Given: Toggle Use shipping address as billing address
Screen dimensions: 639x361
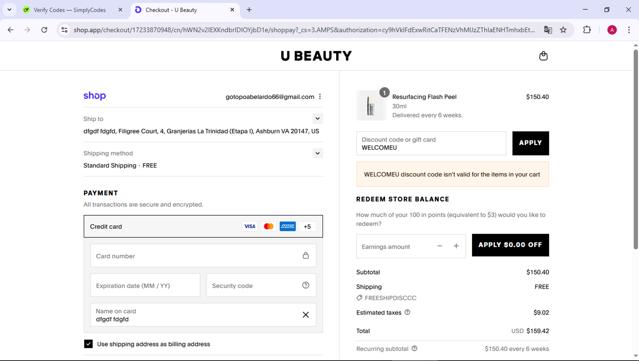Looking at the screenshot, I should pyautogui.click(x=88, y=344).
